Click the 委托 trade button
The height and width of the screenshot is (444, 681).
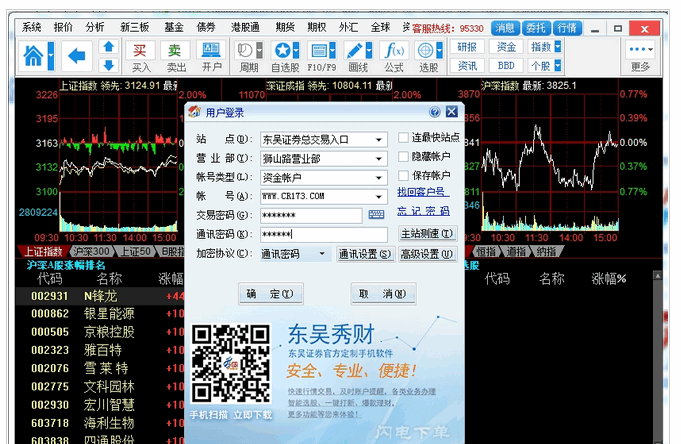536,28
